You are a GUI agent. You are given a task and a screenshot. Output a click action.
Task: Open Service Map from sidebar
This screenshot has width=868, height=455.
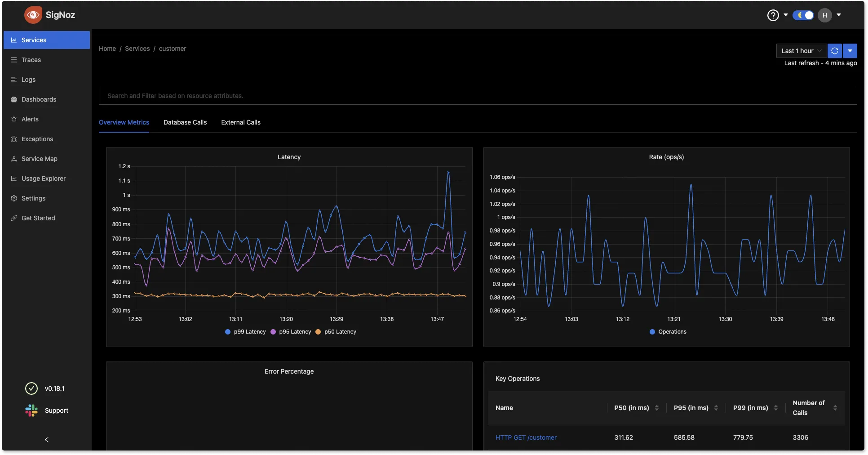[x=39, y=159]
